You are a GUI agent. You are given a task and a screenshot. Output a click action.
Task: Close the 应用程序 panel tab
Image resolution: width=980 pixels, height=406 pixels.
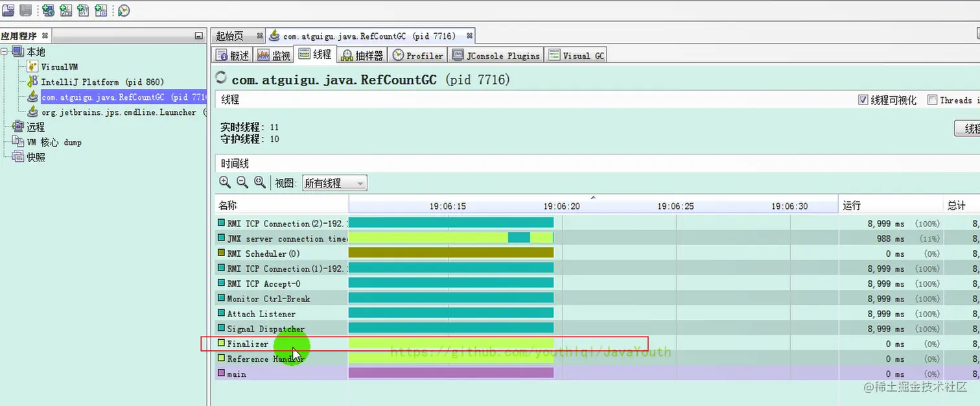pyautogui.click(x=45, y=36)
